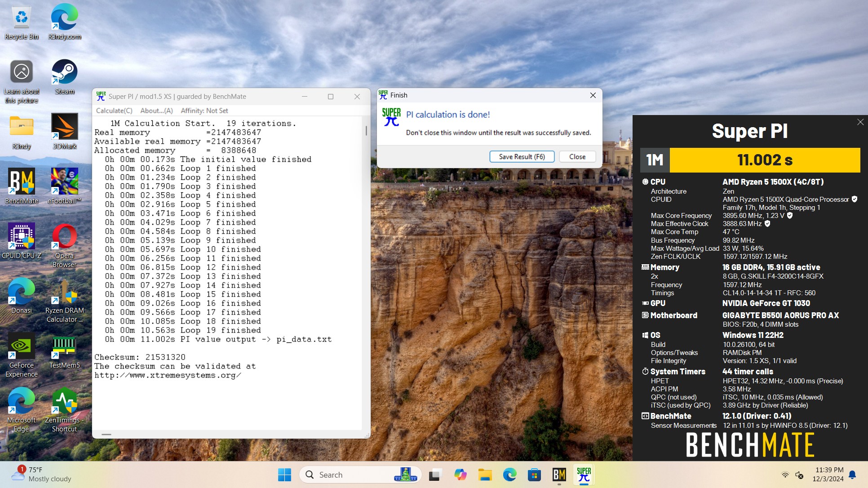Click Affinity: Not Set menu item

click(204, 111)
